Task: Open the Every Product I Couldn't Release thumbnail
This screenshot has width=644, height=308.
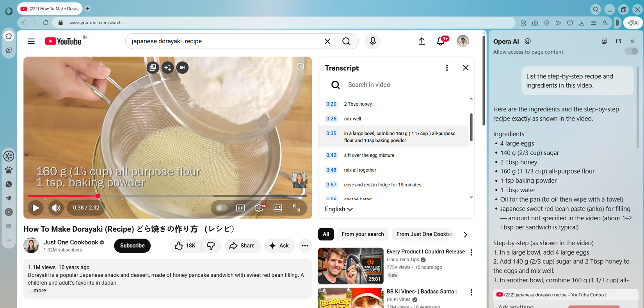Action: (x=351, y=266)
